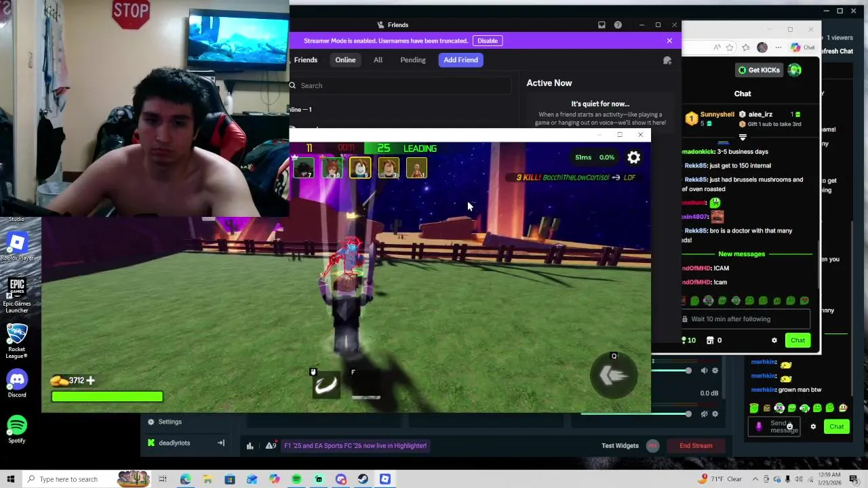Click the lower green Chat button
Screen dimensions: 868x488
[836, 426]
